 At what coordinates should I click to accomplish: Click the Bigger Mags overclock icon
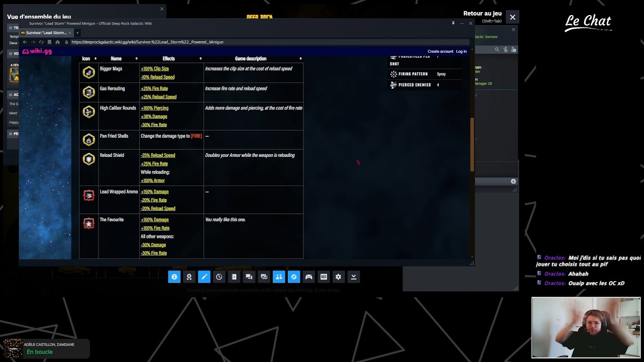click(89, 72)
